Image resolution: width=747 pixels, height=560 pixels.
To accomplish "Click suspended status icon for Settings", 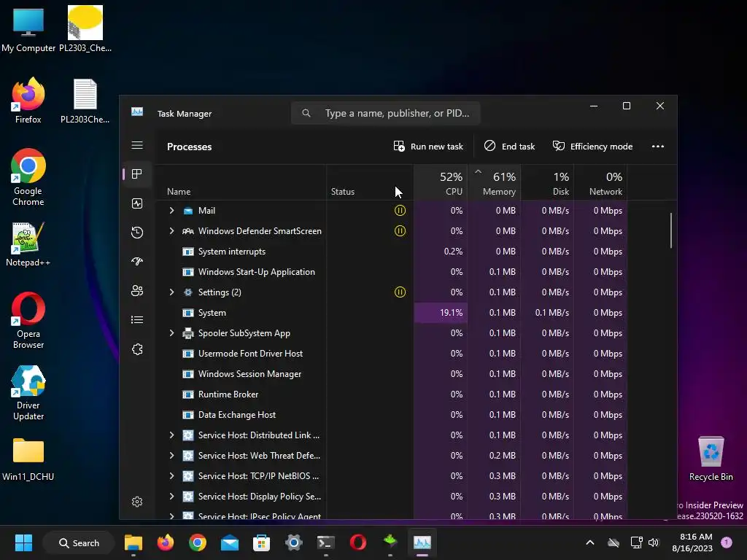I will pos(400,292).
